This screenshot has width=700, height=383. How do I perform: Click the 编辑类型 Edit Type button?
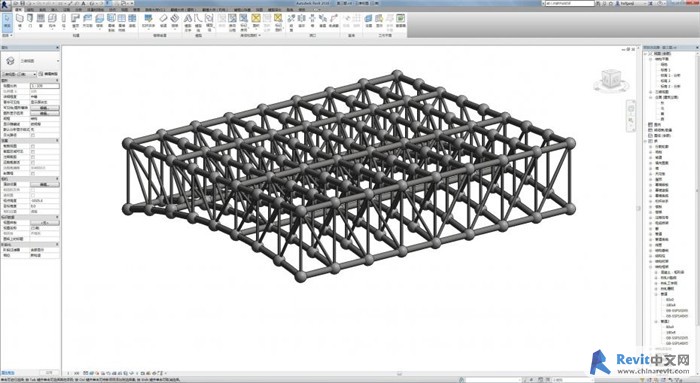(49, 74)
